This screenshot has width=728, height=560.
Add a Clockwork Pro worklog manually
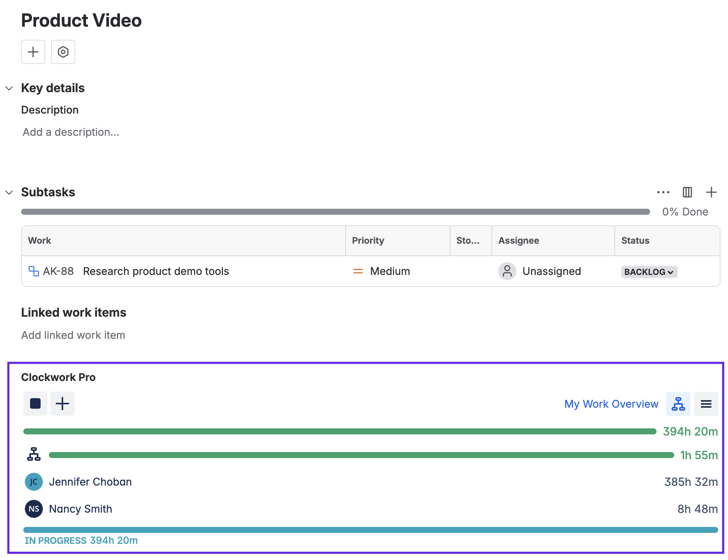[x=62, y=404]
